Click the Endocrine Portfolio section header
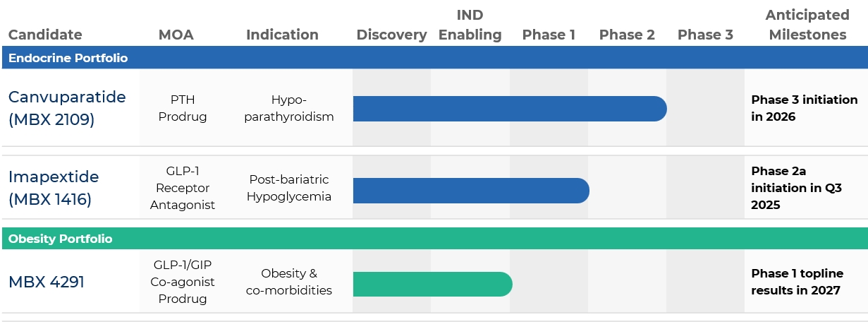 (434, 58)
